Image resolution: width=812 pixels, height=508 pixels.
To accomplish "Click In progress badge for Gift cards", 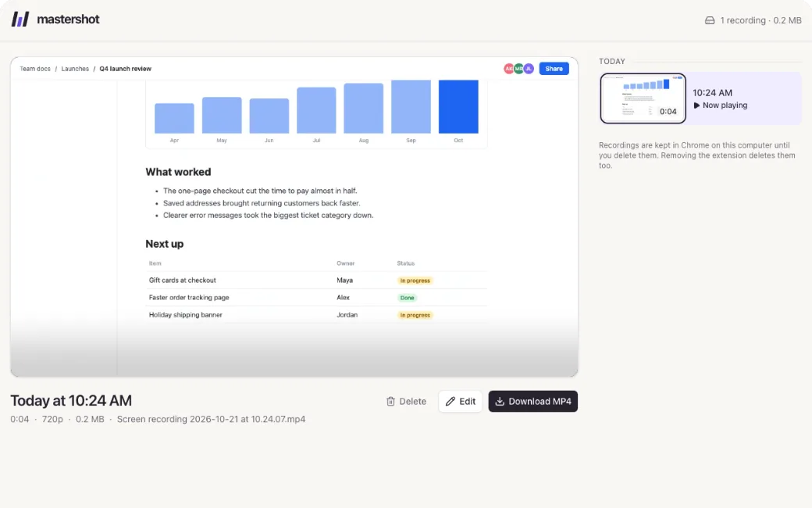I will click(415, 281).
